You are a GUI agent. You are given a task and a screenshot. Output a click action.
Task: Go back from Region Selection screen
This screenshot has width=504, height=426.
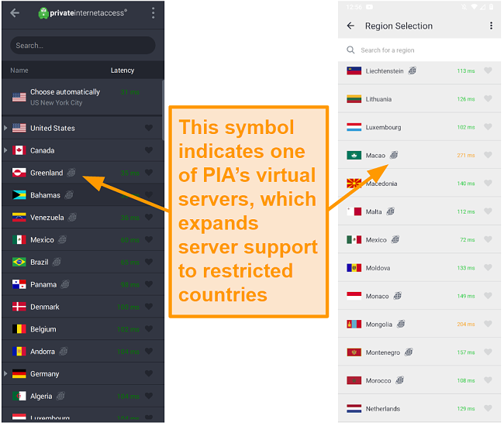[x=350, y=26]
